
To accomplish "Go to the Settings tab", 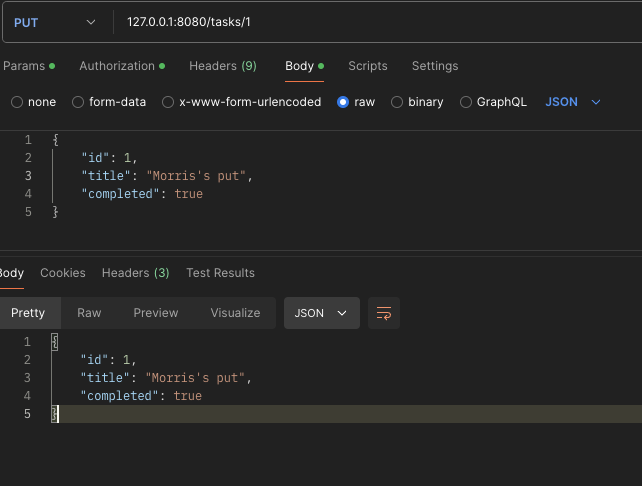I will [x=434, y=66].
